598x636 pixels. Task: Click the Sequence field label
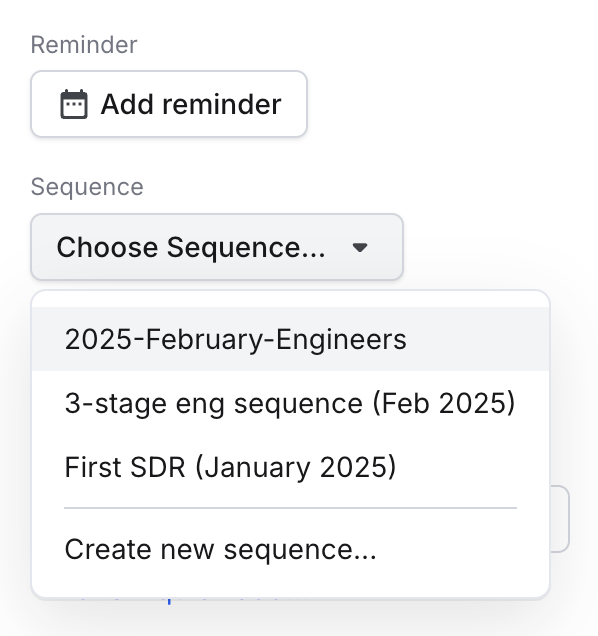click(87, 187)
